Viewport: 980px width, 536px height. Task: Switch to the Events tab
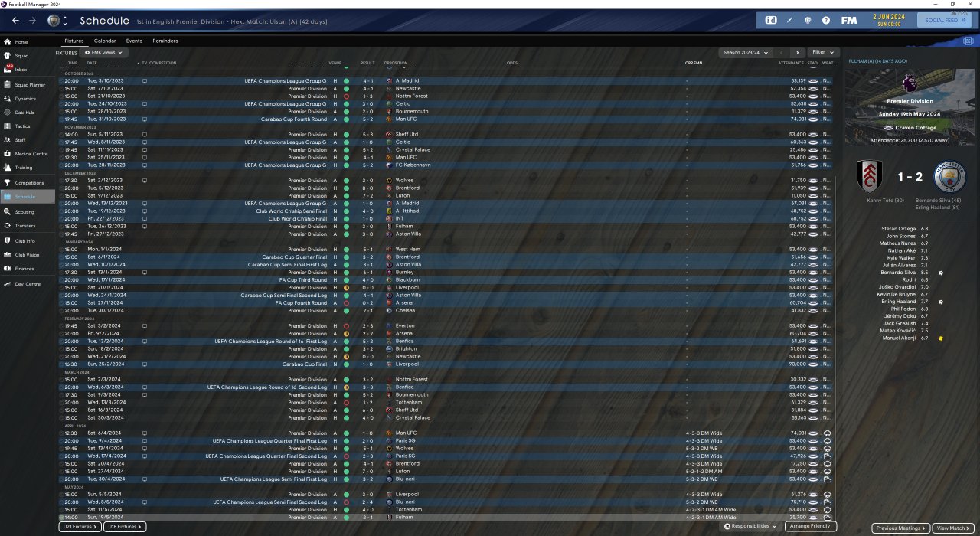click(134, 41)
